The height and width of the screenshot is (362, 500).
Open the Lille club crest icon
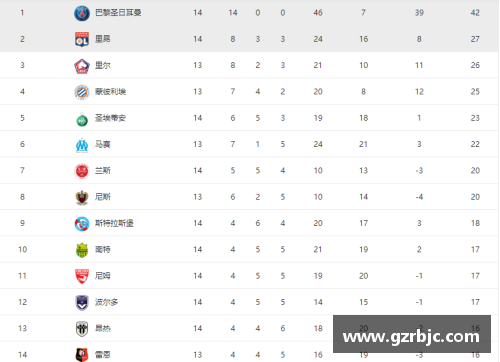click(82, 66)
